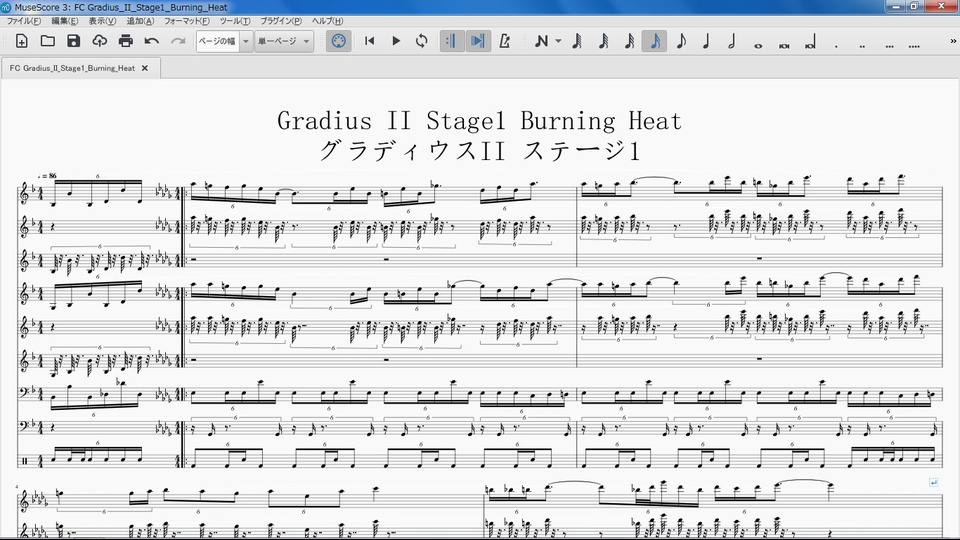Select 16th note duration
Viewport: 960px width, 540px height.
click(x=629, y=41)
